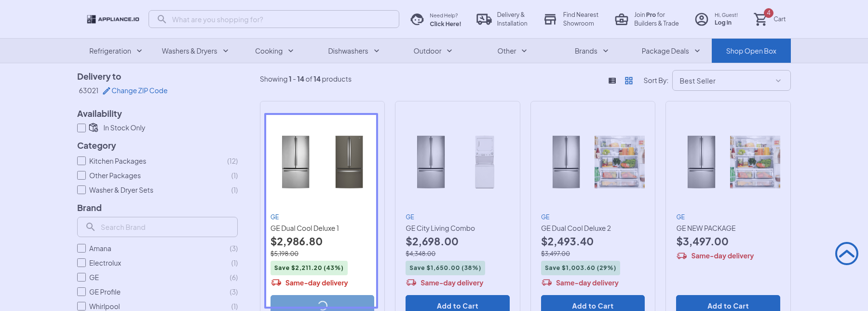Click the Delivery & Installation truck icon
The width and height of the screenshot is (868, 311).
pos(484,19)
